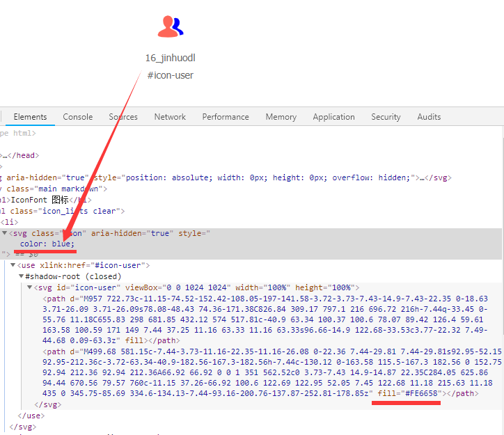The width and height of the screenshot is (504, 435).
Task: Collapse the #shadow-root (closed) node
Action: [x=21, y=276]
